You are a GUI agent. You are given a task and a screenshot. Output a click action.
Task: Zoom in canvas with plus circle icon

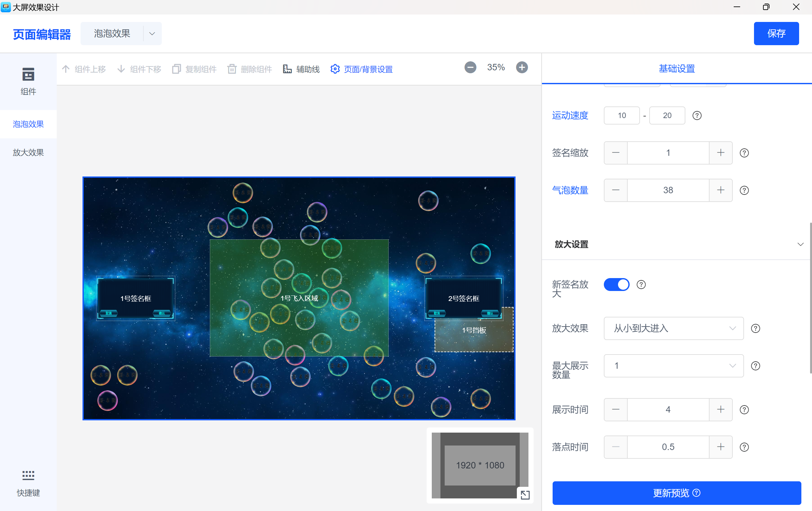pos(522,67)
